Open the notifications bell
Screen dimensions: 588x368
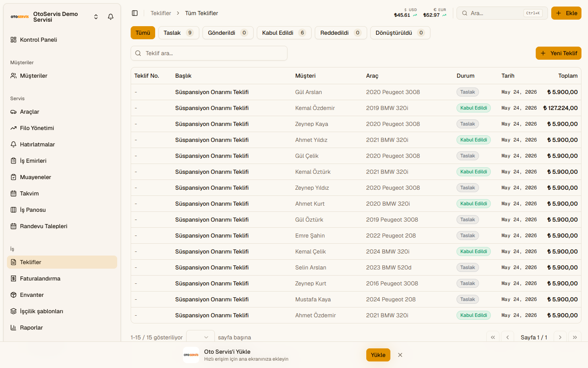111,17
